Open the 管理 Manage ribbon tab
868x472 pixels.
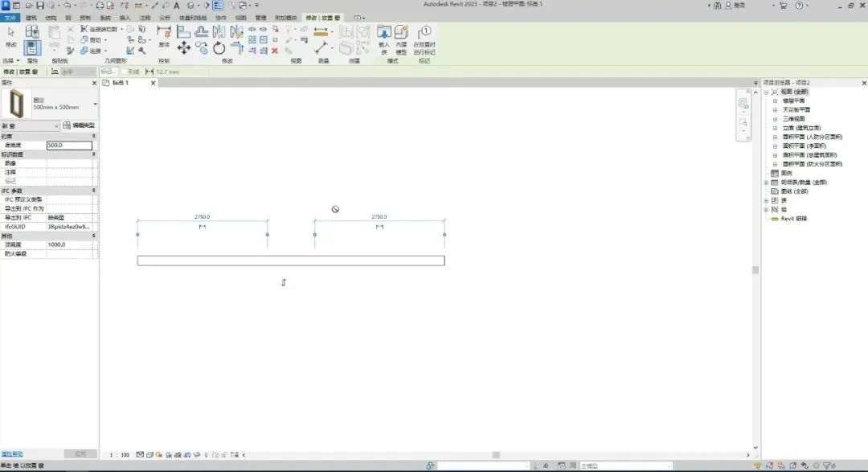point(260,18)
